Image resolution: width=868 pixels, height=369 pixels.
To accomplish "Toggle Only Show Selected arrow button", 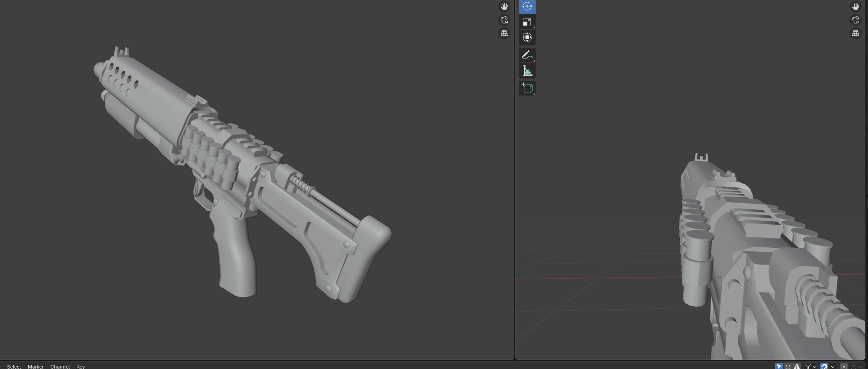I will point(779,366).
